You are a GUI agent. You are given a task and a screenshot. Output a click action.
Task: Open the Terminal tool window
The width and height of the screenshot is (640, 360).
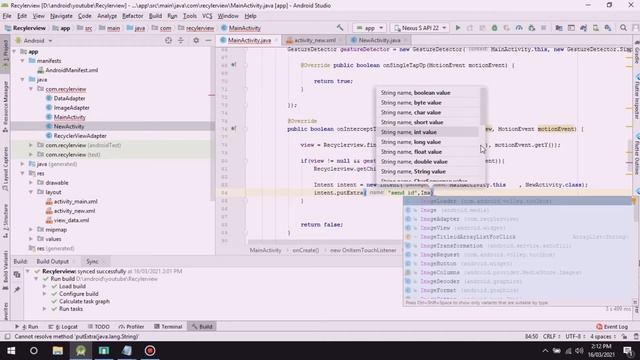(x=168, y=327)
